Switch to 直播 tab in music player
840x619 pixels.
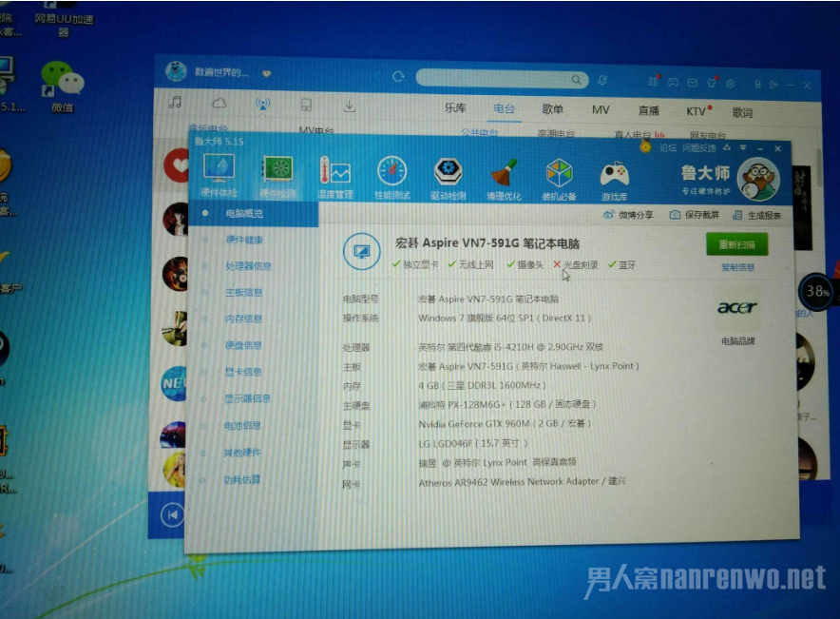[x=649, y=110]
